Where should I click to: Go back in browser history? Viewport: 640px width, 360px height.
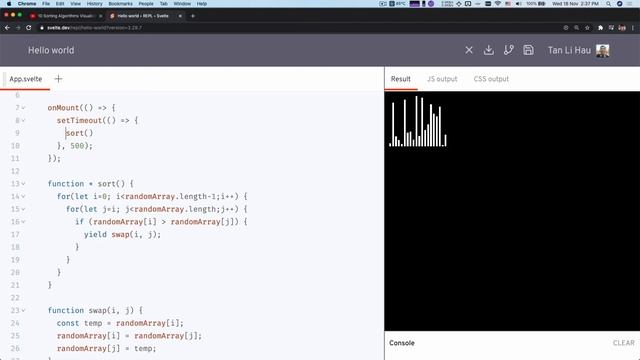[7, 28]
